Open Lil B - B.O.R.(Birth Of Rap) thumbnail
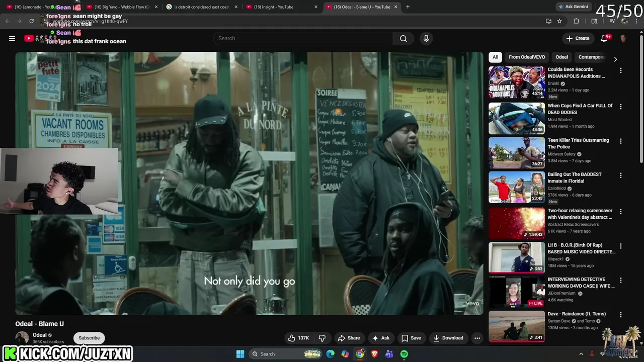 517,257
